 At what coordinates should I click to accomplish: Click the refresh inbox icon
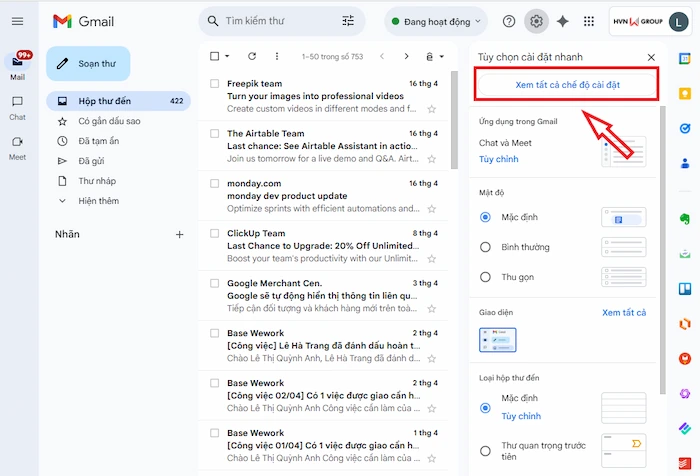[x=252, y=56]
